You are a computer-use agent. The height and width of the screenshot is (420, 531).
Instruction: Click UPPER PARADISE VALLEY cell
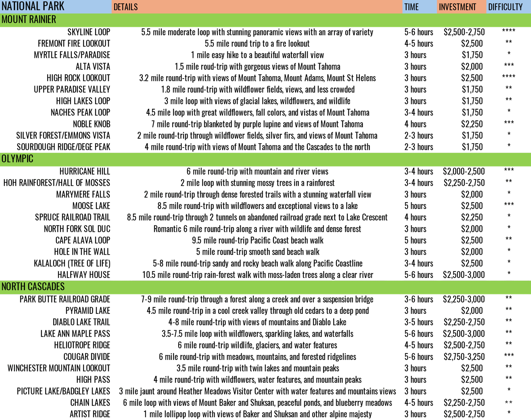(x=72, y=90)
